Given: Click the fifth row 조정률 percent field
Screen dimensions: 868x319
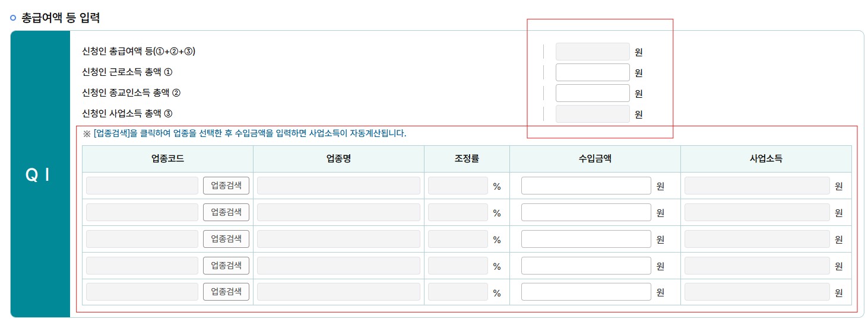Looking at the screenshot, I should click(458, 292).
